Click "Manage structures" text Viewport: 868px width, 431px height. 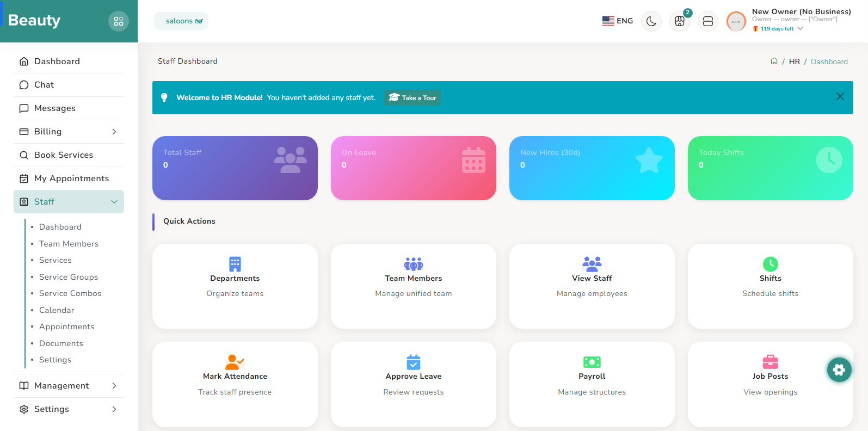pyautogui.click(x=592, y=392)
